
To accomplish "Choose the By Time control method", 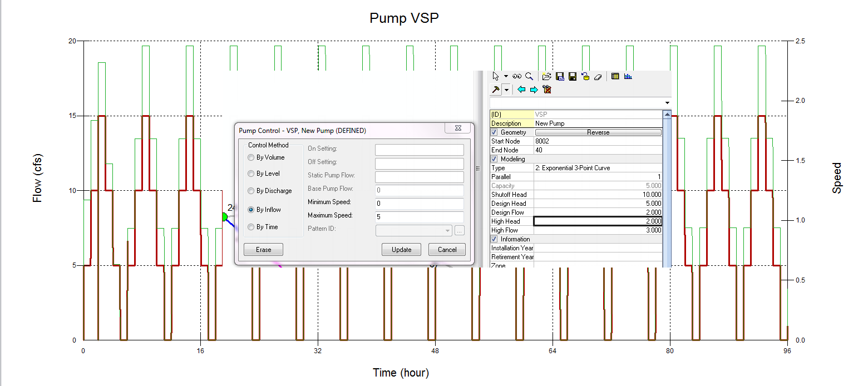I will tap(251, 227).
